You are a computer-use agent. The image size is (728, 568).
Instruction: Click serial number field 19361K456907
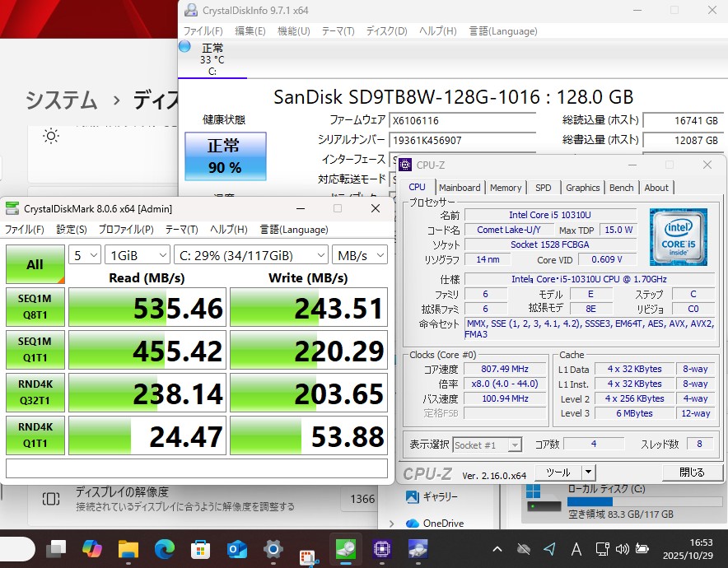[462, 140]
